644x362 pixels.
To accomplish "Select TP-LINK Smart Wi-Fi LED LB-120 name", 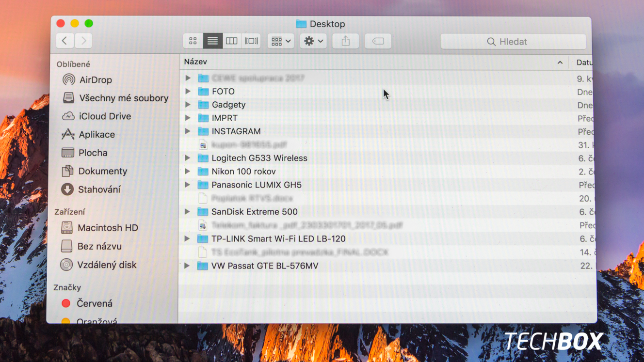I will tap(278, 238).
